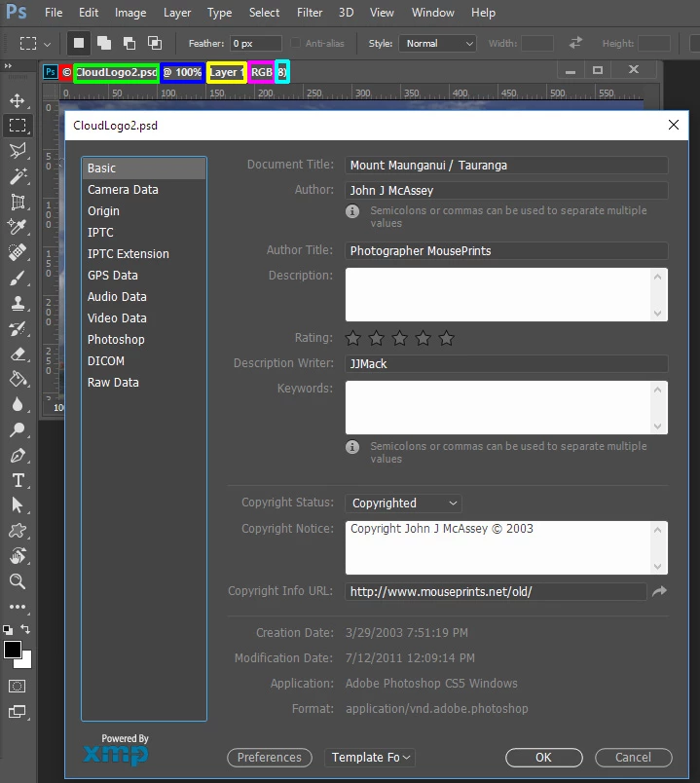Open the Edit Toolbar ellipsis
This screenshot has width=700, height=783.
18,607
